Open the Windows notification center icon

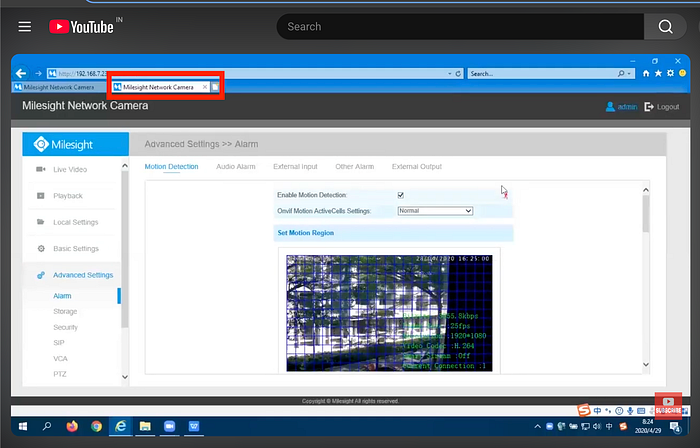click(676, 427)
